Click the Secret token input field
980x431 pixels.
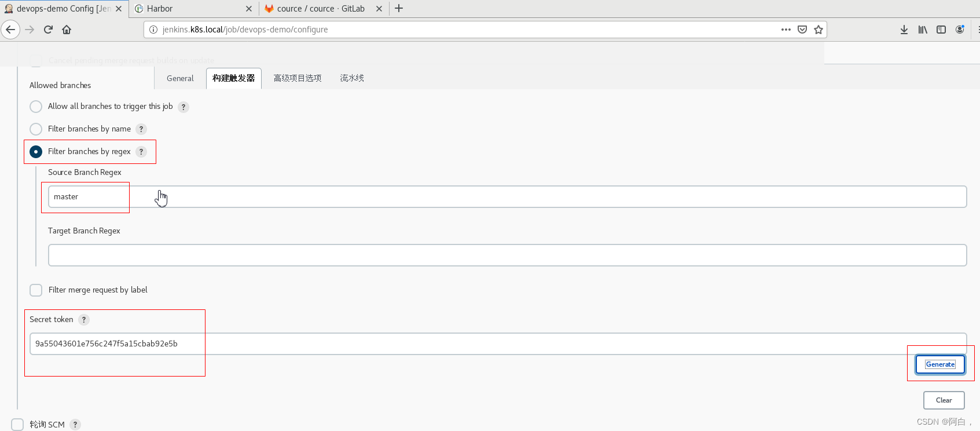pos(498,344)
